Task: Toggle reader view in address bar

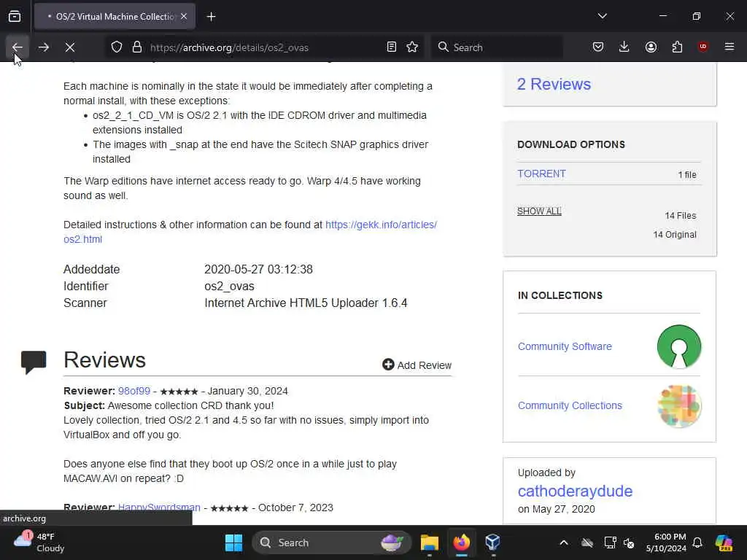Action: pyautogui.click(x=392, y=47)
